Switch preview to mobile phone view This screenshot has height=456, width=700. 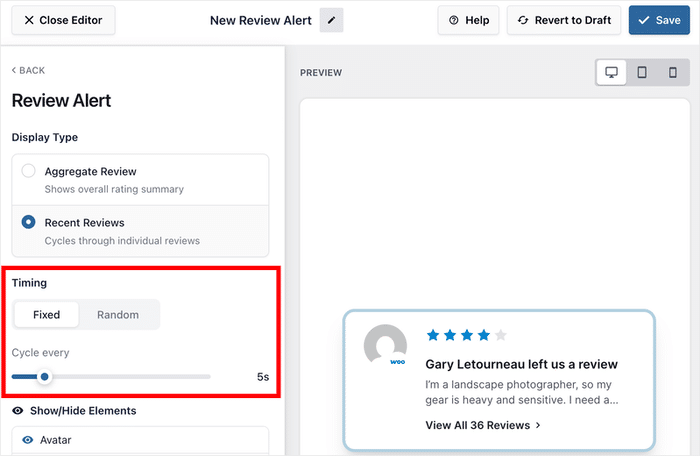point(673,73)
